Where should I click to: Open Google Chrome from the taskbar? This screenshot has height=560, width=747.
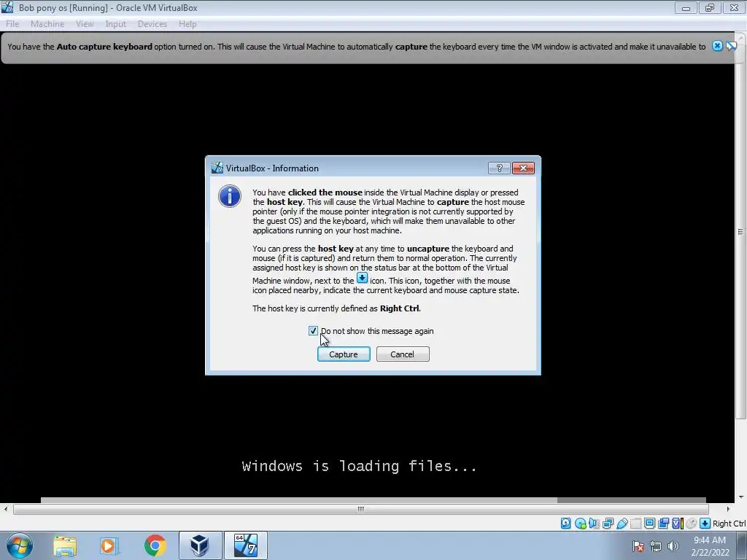coord(155,545)
